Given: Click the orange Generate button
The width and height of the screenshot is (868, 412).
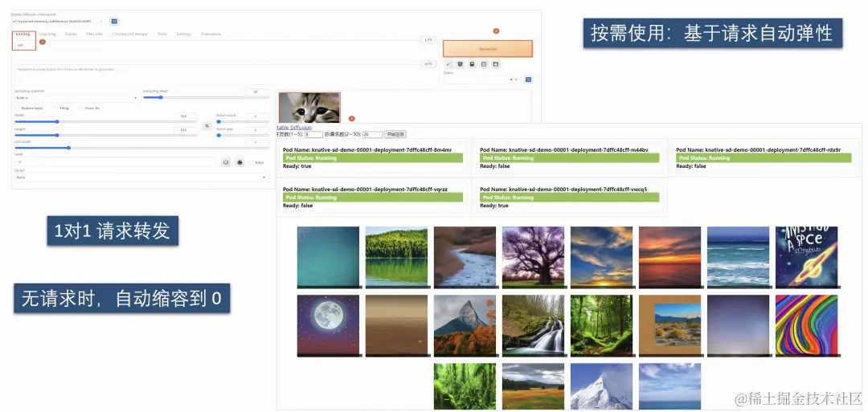Looking at the screenshot, I should pos(488,49).
